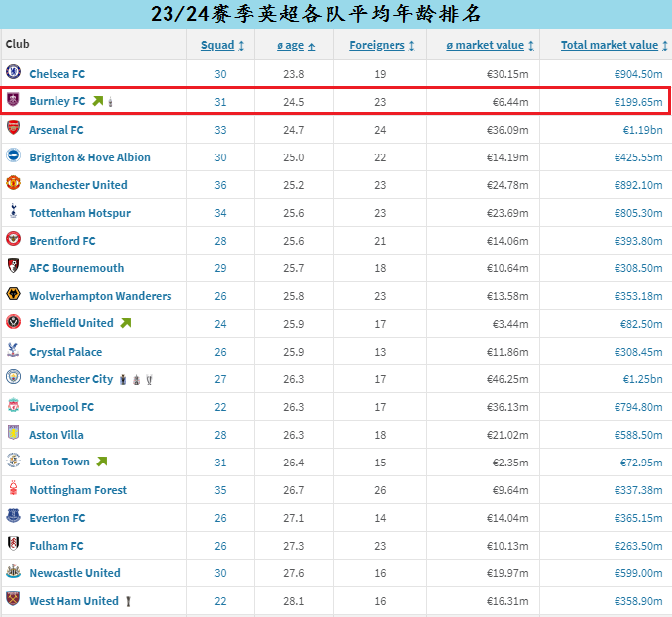Click the Liverpool FC crest icon

click(x=13, y=406)
